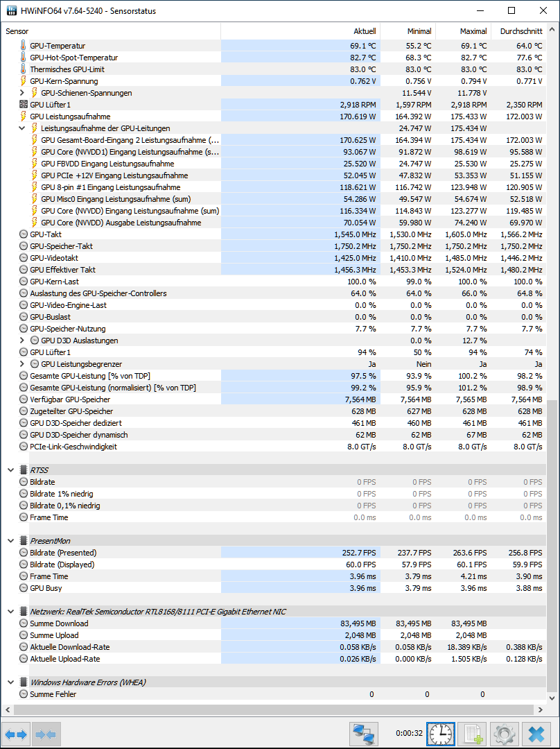Image resolution: width=560 pixels, height=749 pixels.
Task: Click the Summe Download circle icon
Action: 24,623
